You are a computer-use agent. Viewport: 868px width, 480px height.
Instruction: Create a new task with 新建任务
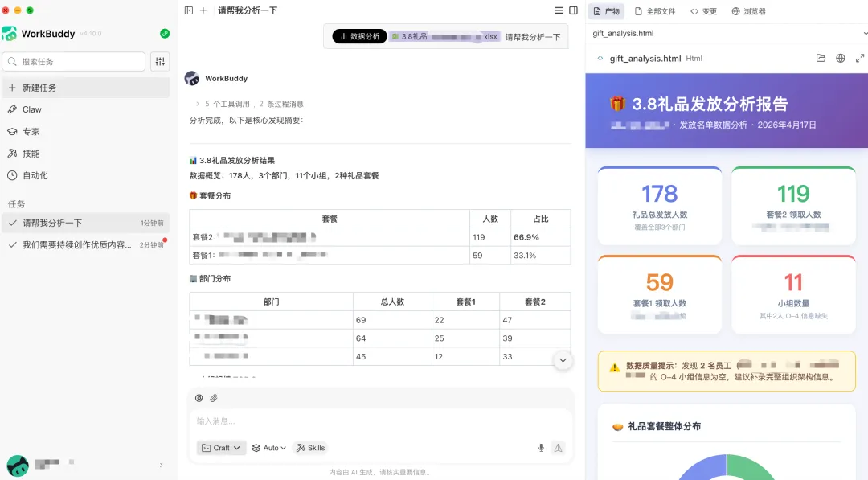[86, 88]
